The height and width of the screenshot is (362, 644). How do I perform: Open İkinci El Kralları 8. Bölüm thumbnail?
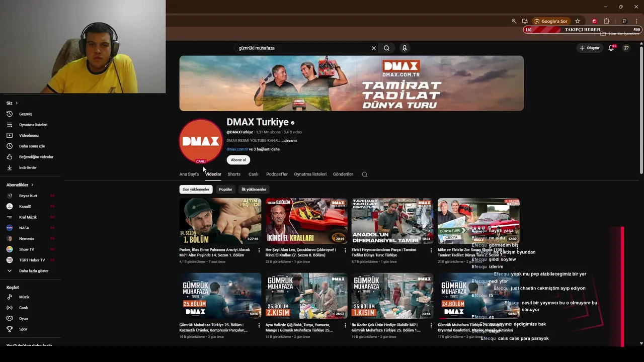coord(306,221)
